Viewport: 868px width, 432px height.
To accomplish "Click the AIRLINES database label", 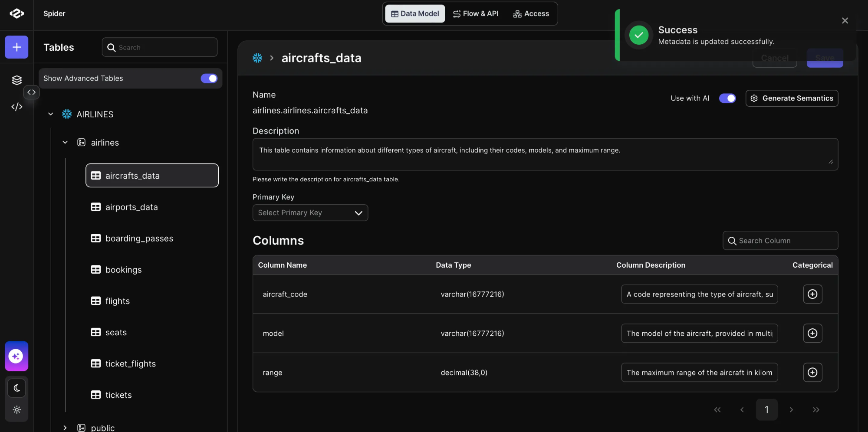I will 95,114.
